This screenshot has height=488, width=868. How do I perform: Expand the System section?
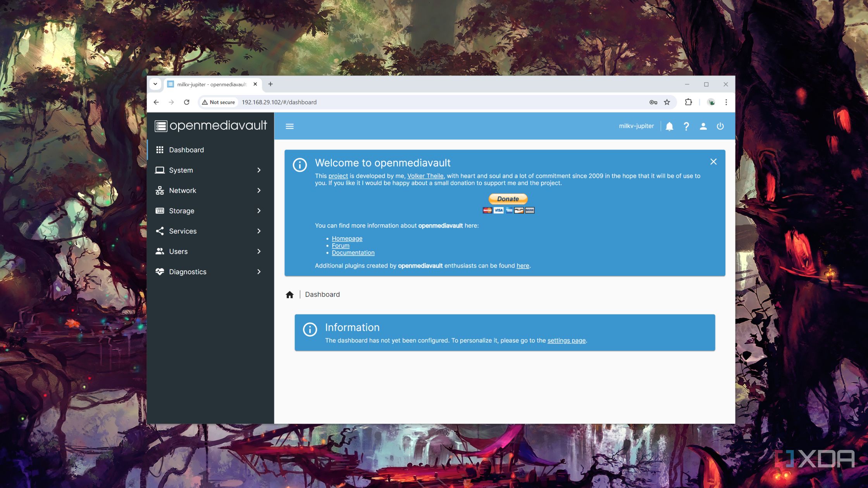pos(258,170)
